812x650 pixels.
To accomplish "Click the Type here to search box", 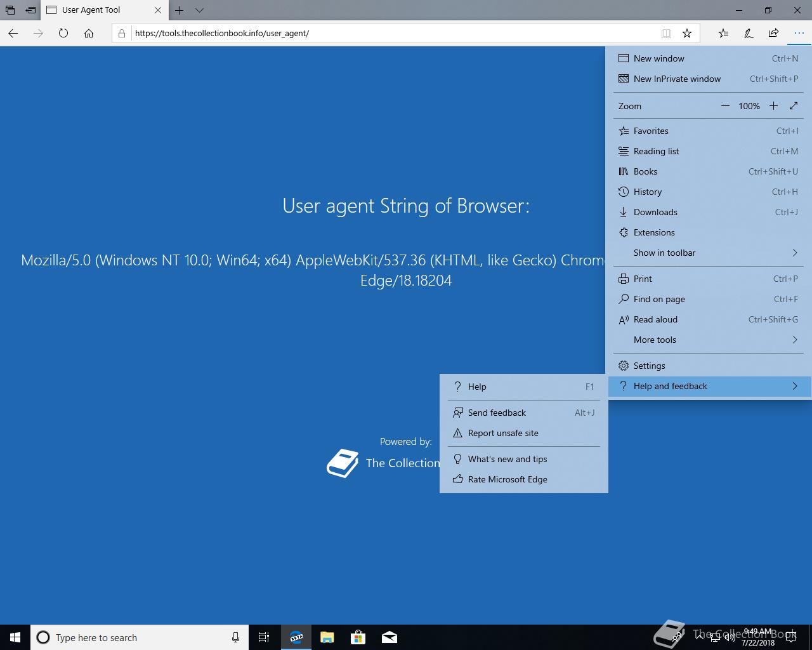I will coord(138,637).
